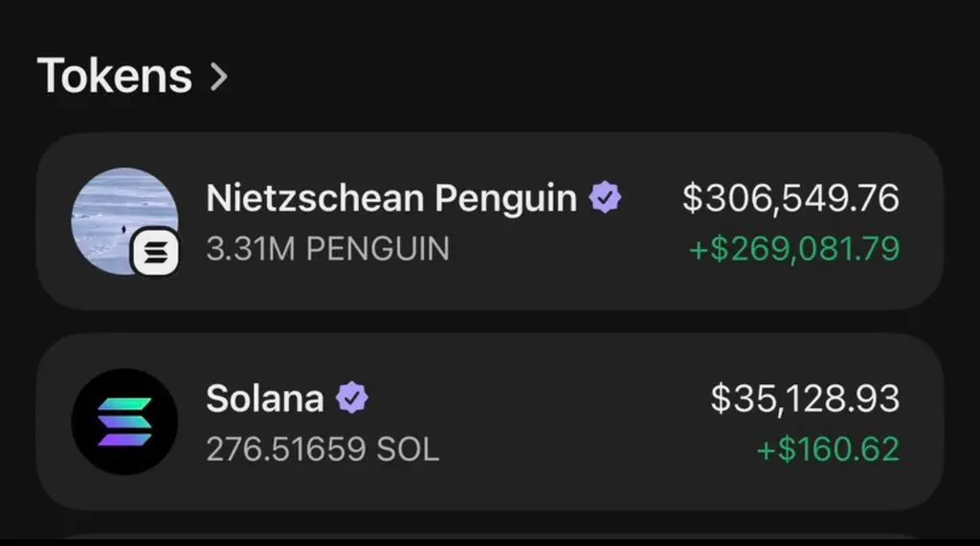Tap the round Solana logo icon
This screenshot has height=546, width=980.
(124, 421)
